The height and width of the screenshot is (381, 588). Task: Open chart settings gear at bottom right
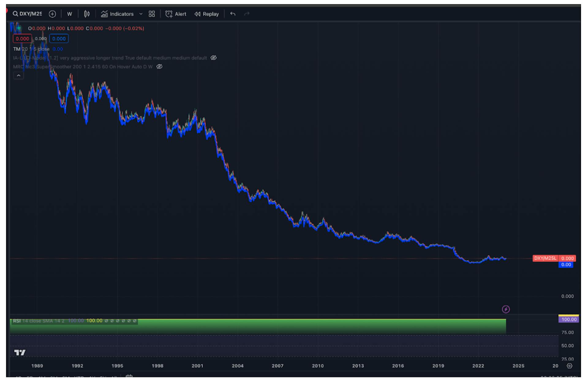pyautogui.click(x=569, y=366)
